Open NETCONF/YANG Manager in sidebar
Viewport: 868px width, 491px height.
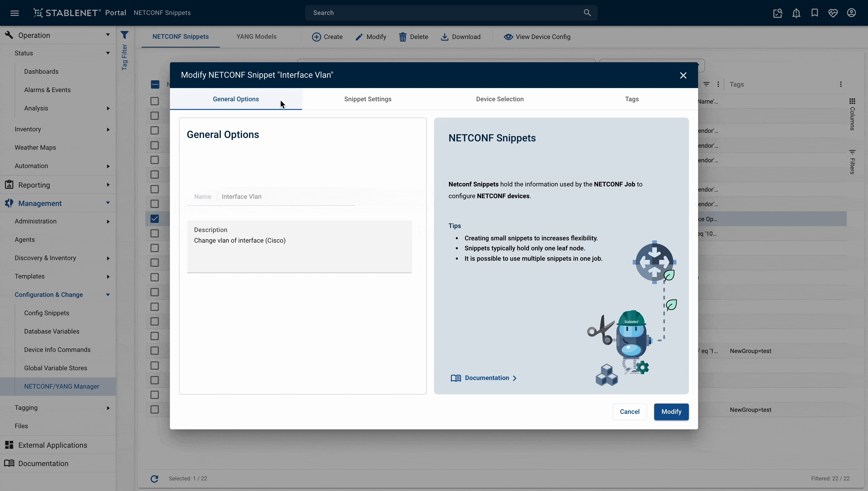pos(61,386)
